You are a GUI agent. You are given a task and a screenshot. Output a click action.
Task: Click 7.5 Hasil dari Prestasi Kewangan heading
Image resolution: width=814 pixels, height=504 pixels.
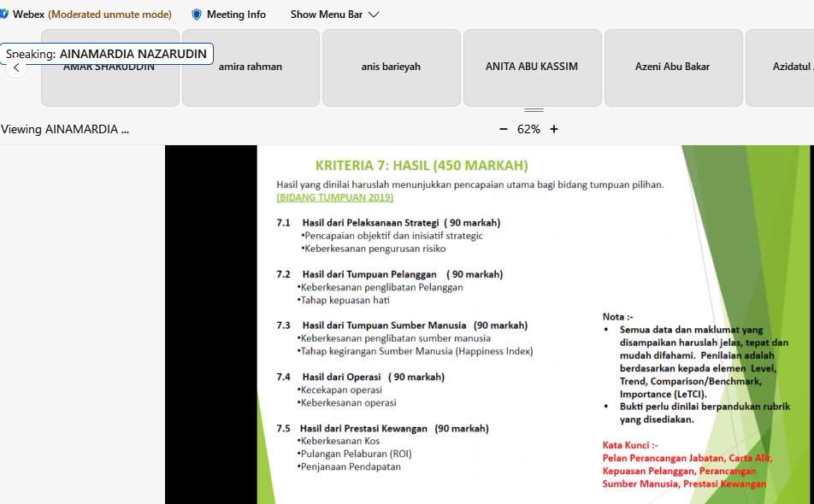(382, 428)
